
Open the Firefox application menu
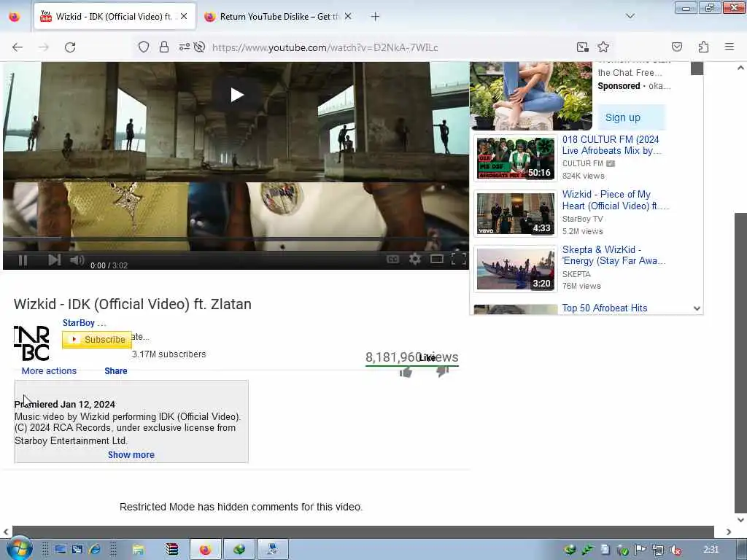tap(729, 47)
